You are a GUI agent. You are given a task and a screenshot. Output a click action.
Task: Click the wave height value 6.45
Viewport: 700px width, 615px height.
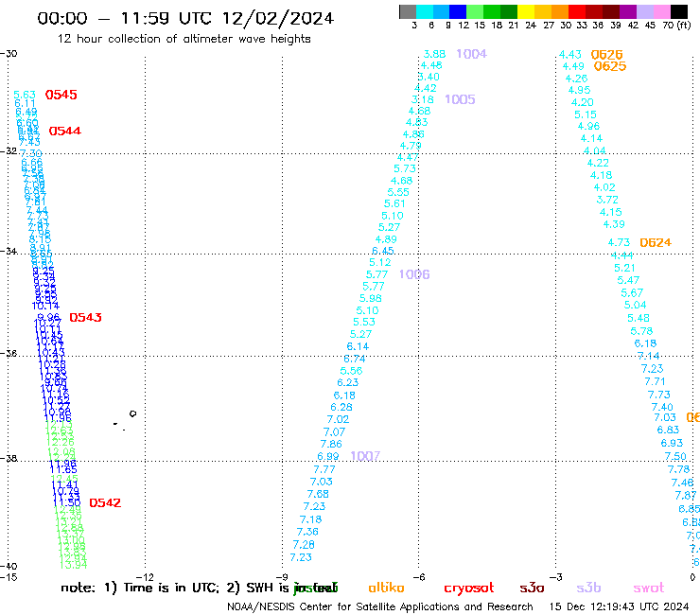pos(382,251)
